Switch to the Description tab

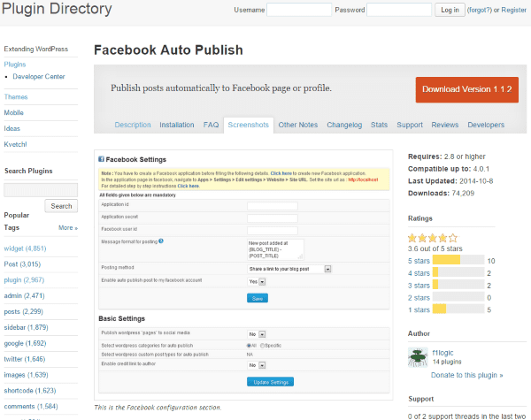(133, 125)
